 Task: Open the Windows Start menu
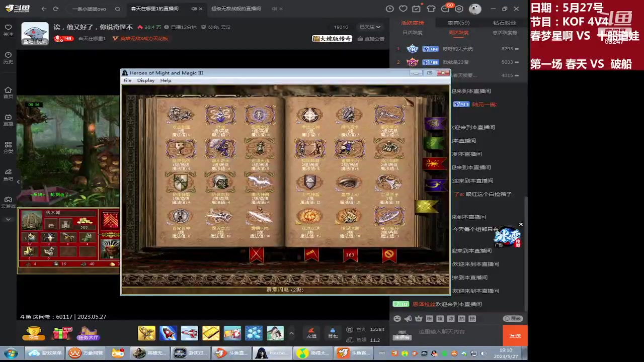[10, 353]
